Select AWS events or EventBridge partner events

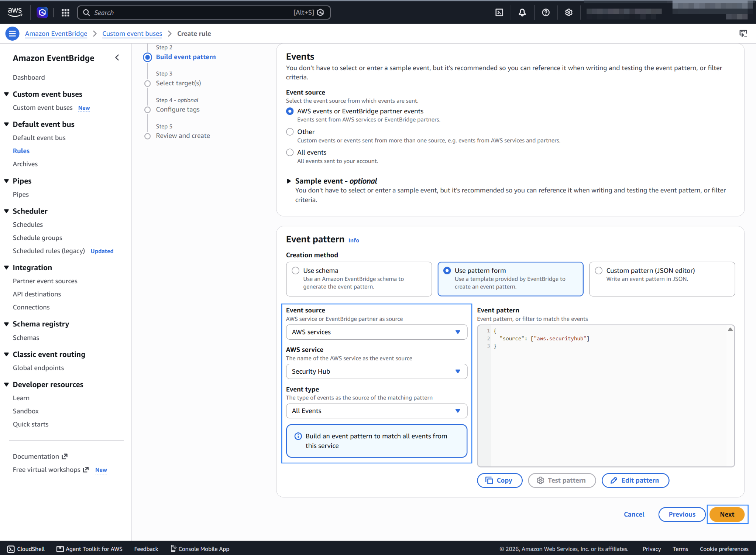pos(290,111)
